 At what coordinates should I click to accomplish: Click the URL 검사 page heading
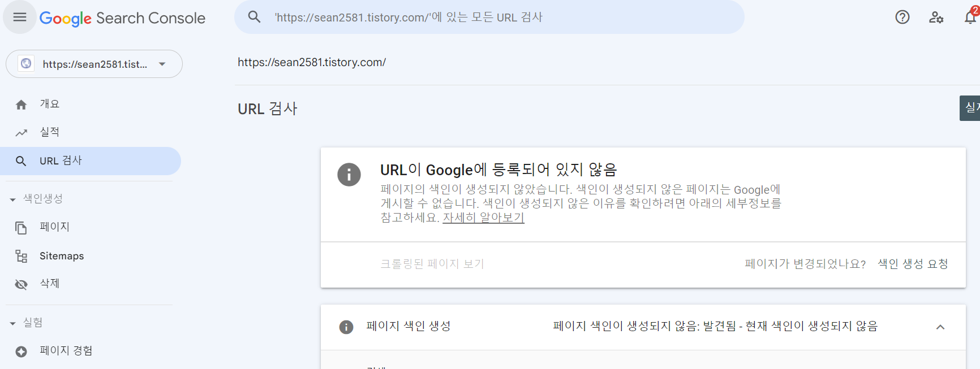[268, 108]
